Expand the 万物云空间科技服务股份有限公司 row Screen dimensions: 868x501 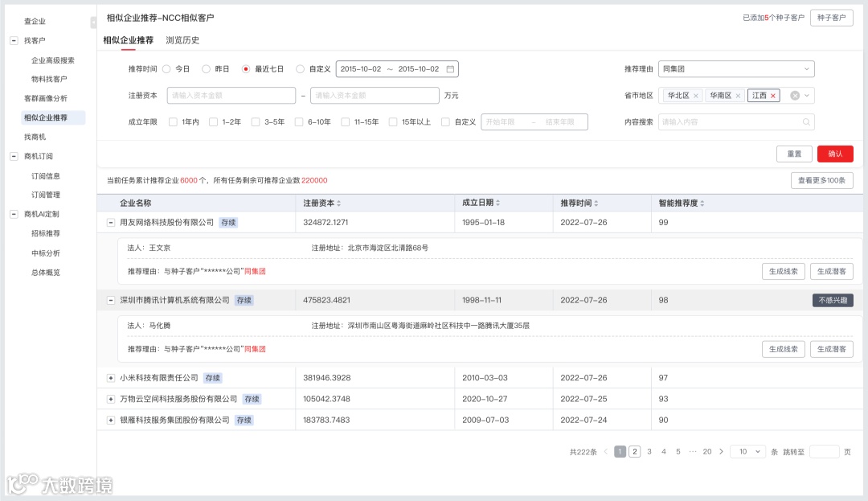pyautogui.click(x=111, y=399)
